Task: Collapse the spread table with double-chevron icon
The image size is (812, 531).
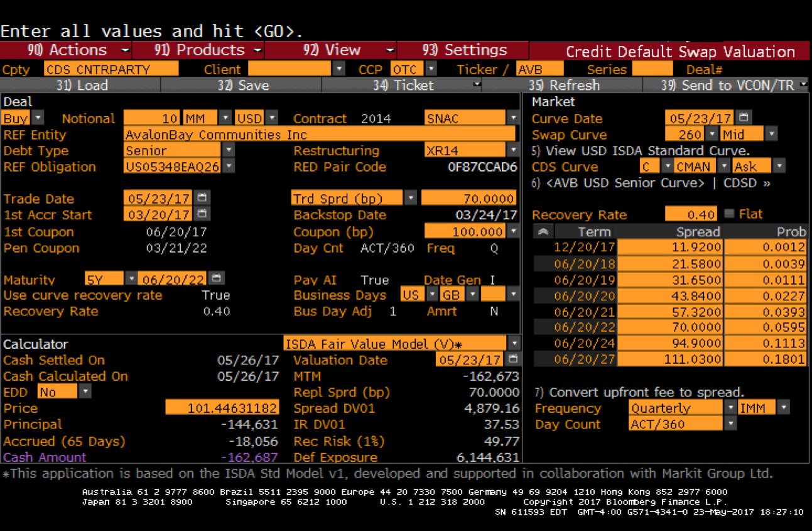Action: click(x=543, y=232)
